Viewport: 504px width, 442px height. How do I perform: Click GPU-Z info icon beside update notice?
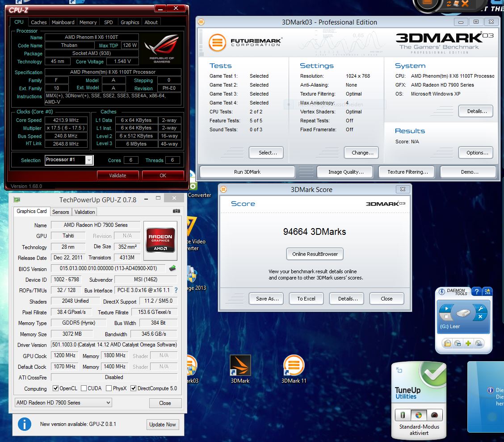pyautogui.click(x=25, y=424)
